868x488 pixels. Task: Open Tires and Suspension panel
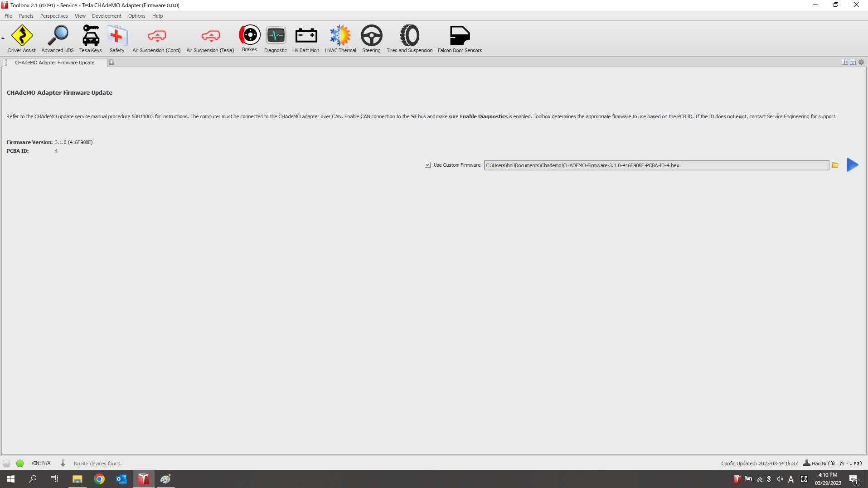409,39
